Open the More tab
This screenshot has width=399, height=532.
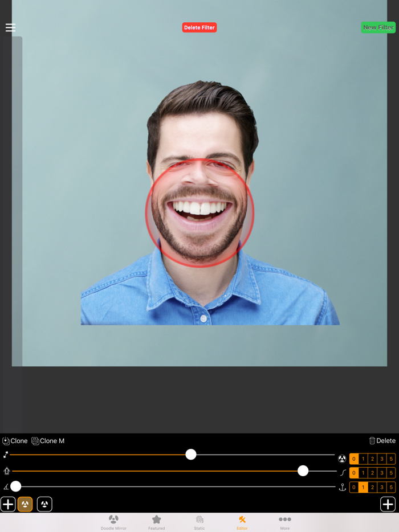[285, 522]
